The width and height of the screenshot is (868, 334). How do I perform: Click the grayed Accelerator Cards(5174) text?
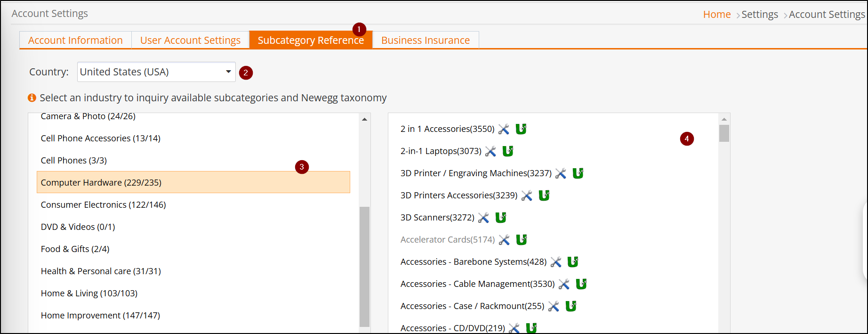[x=448, y=239]
